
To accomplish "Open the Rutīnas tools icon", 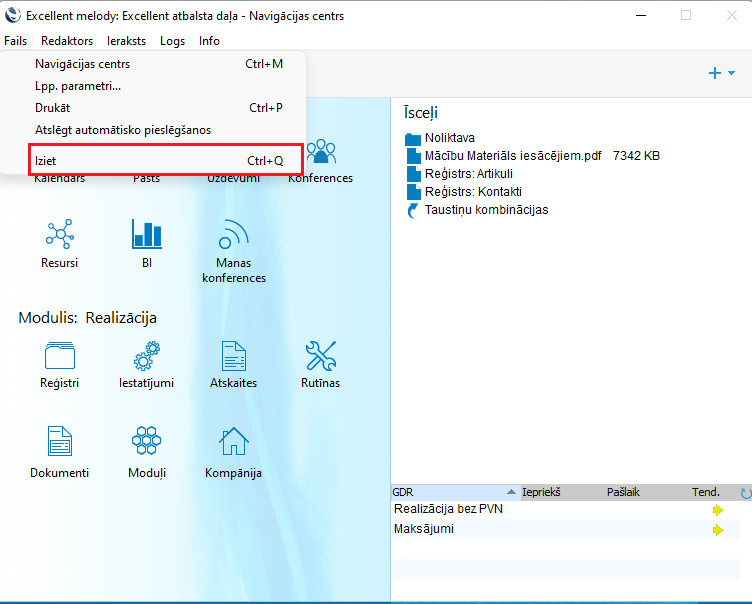I will tap(320, 355).
